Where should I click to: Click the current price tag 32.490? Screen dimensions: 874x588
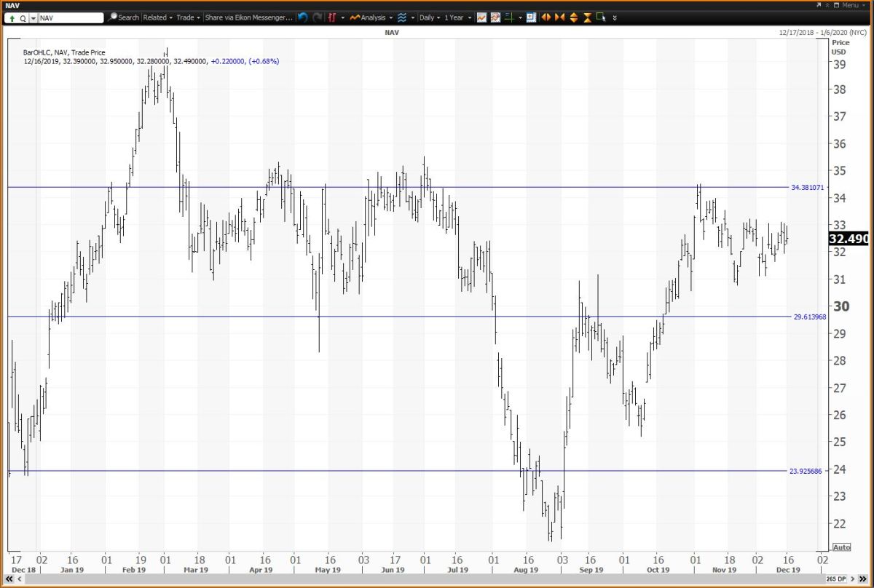849,239
